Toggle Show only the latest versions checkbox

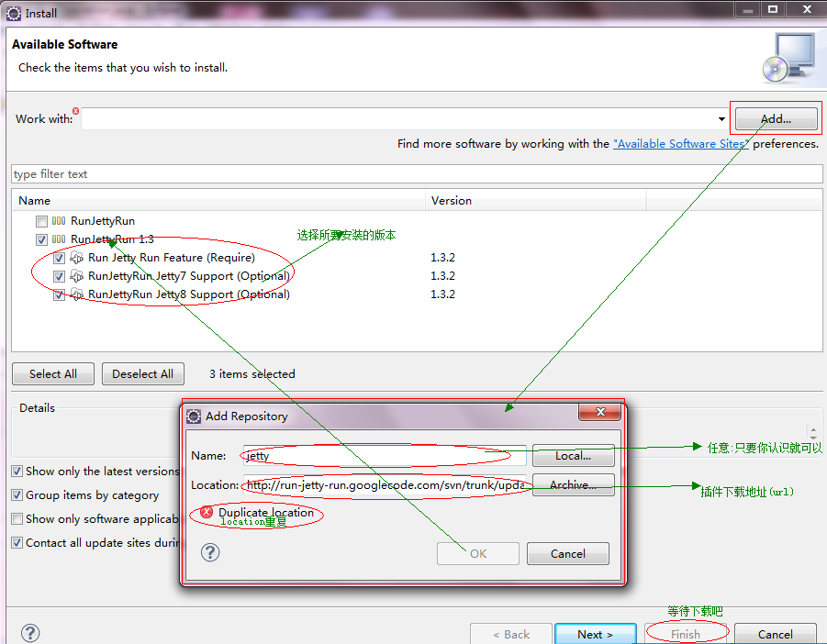[17, 472]
